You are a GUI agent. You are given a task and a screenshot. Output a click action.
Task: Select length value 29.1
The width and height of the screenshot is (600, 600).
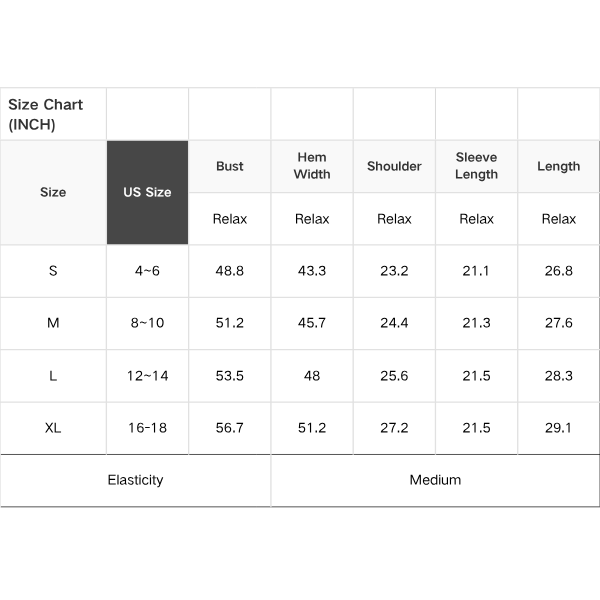tap(559, 428)
